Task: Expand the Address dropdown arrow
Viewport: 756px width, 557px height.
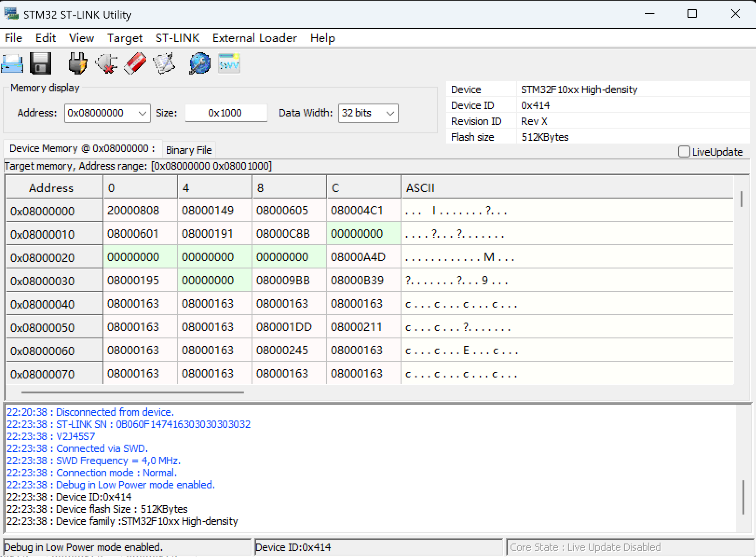Action: [x=143, y=113]
